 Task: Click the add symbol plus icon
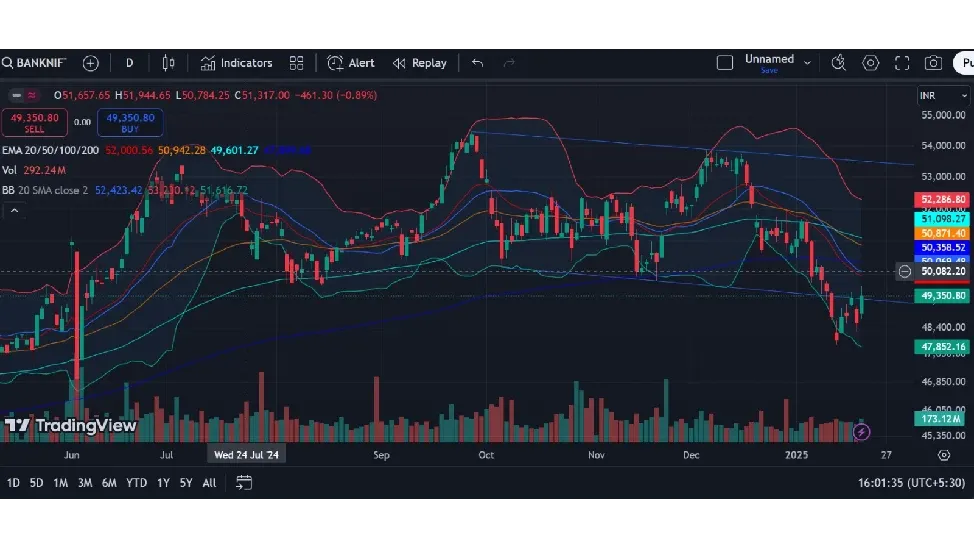pyautogui.click(x=91, y=63)
